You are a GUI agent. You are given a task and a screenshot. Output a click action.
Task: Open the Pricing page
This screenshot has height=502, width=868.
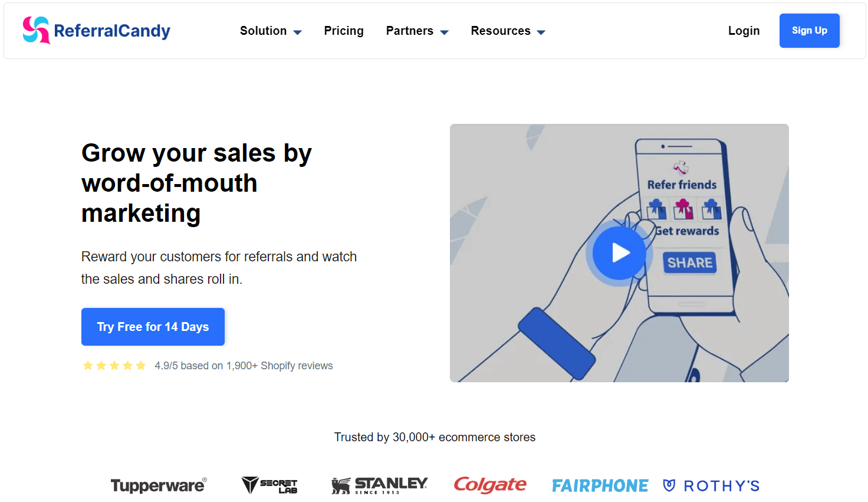(x=344, y=31)
